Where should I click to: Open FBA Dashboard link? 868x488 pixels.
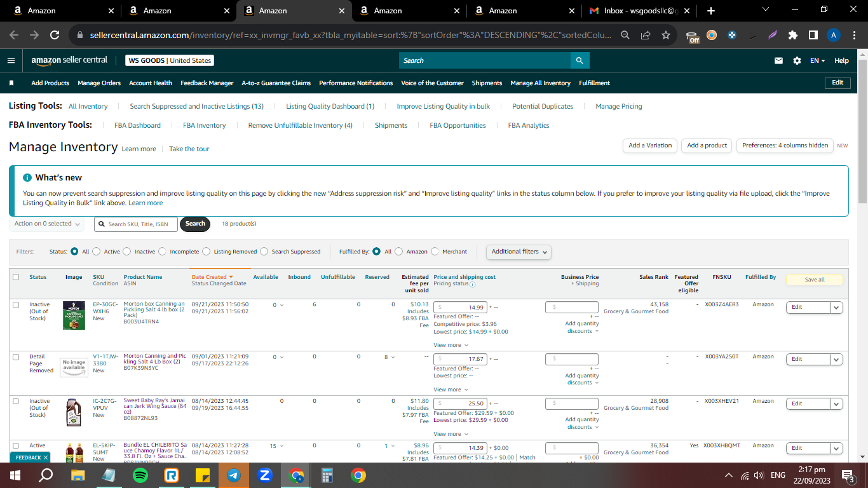pos(137,126)
